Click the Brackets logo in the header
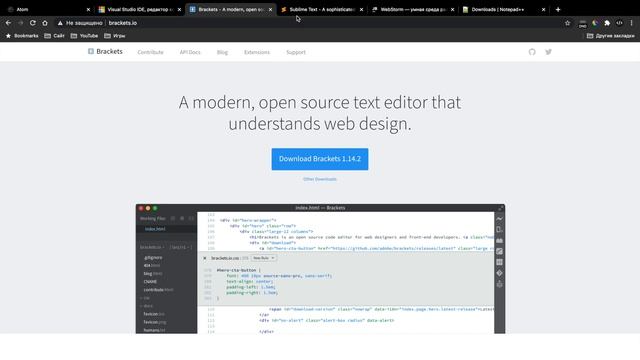The image size is (640, 360). point(105,51)
